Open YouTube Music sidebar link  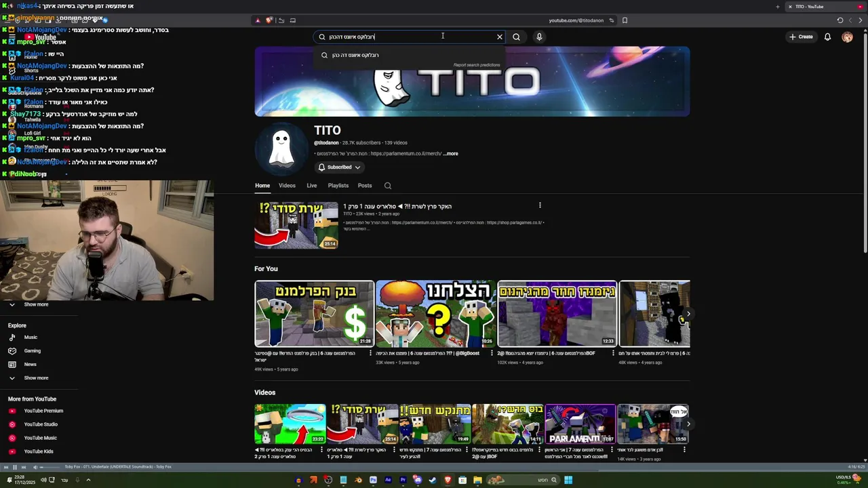40,438
